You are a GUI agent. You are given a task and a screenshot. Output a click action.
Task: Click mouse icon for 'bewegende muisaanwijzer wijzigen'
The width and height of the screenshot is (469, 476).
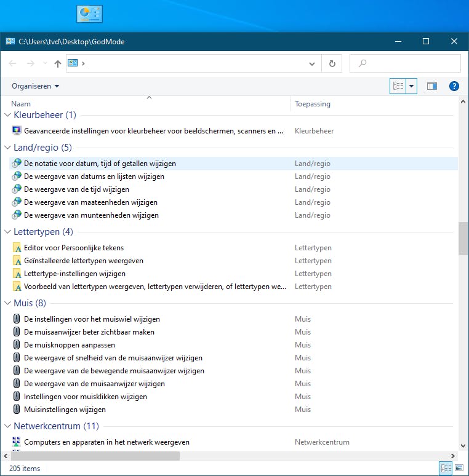[17, 370]
